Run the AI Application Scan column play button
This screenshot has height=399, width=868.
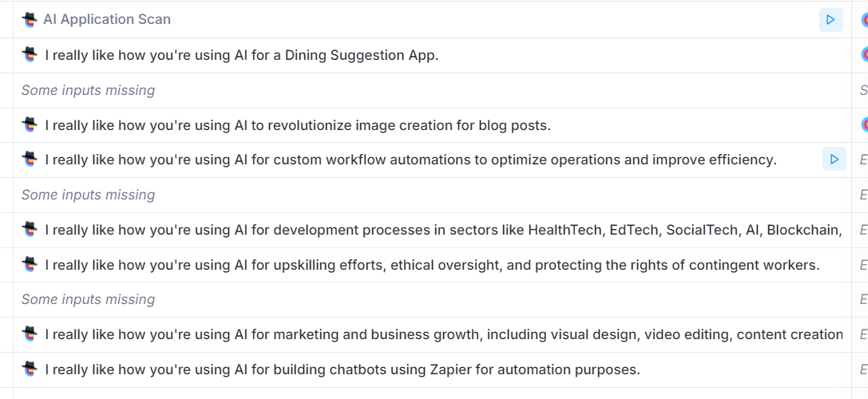pos(830,19)
